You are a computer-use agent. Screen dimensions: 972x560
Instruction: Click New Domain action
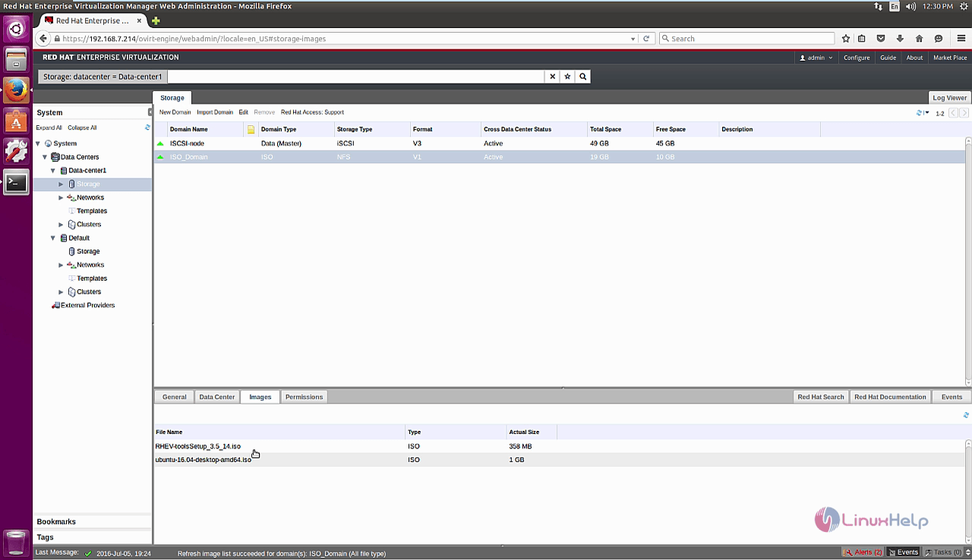tap(175, 112)
